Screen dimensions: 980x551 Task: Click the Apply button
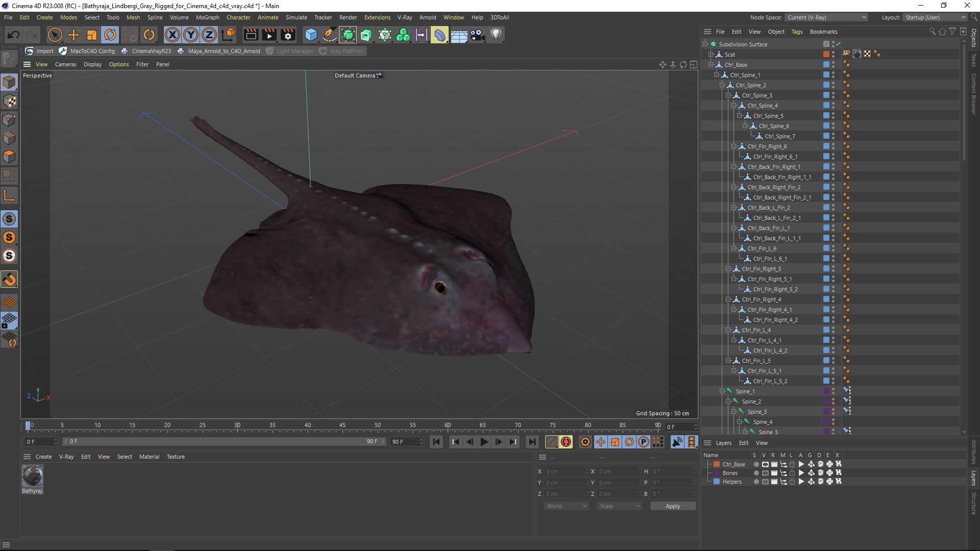click(673, 506)
